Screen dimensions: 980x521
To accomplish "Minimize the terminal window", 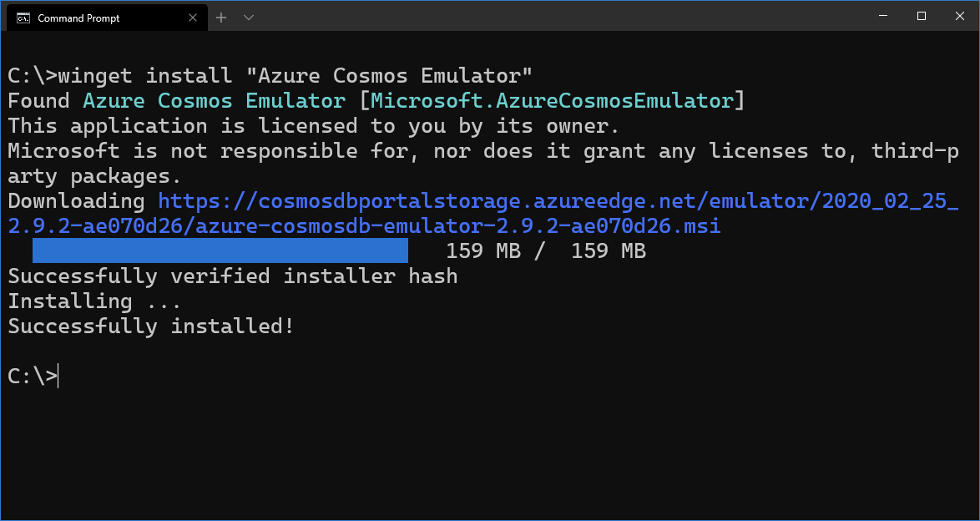I will [x=881, y=16].
